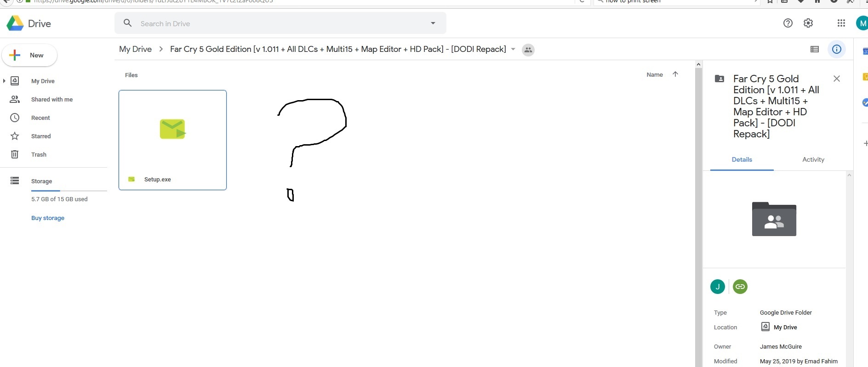Toggle the view details info icon
Image resolution: width=868 pixels, height=367 pixels.
coord(836,49)
